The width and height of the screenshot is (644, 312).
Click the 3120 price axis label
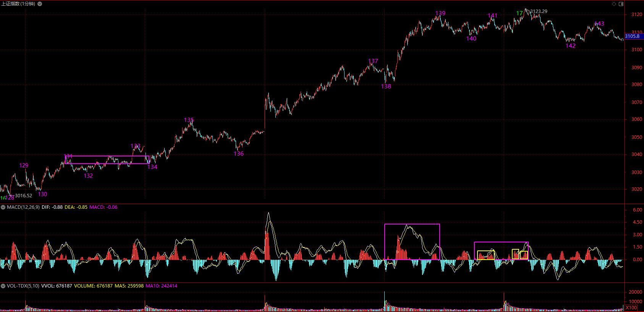[637, 15]
